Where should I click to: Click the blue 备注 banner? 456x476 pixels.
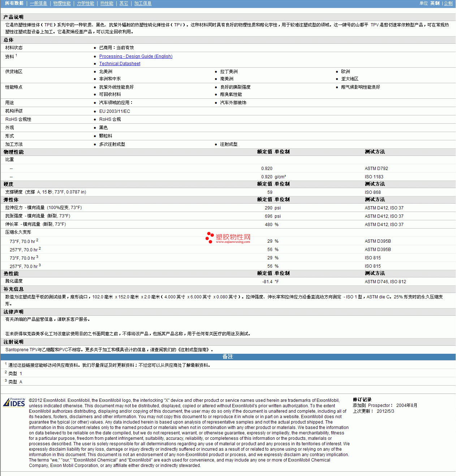[x=228, y=357]
